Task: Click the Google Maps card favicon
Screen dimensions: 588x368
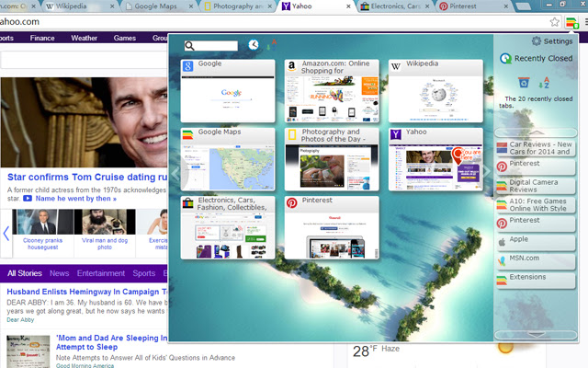Action: tap(187, 134)
